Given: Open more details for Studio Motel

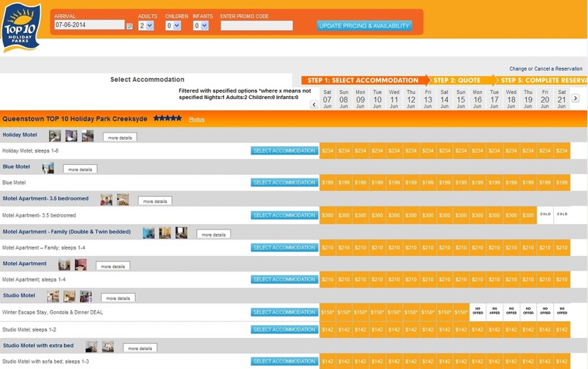Looking at the screenshot, I should [118, 298].
